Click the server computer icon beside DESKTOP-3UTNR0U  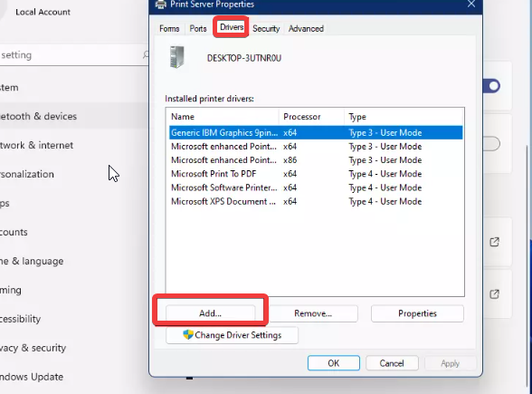click(176, 57)
